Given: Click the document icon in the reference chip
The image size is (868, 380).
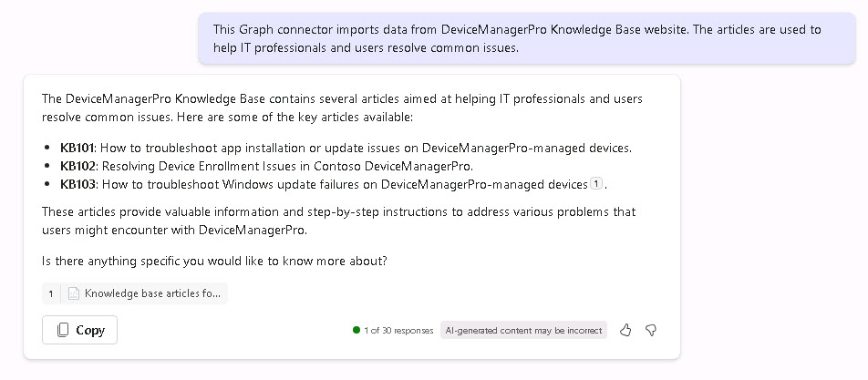Looking at the screenshot, I should [x=73, y=293].
